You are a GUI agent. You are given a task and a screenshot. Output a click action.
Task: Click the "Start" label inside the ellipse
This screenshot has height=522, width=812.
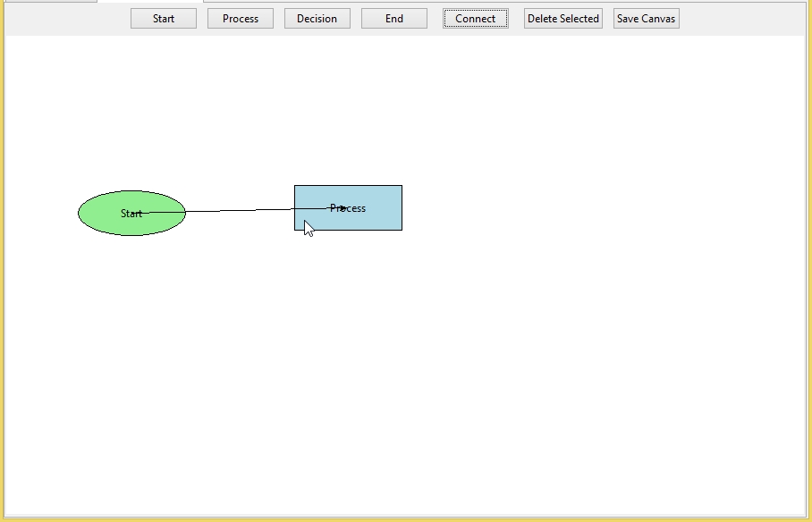coord(131,214)
